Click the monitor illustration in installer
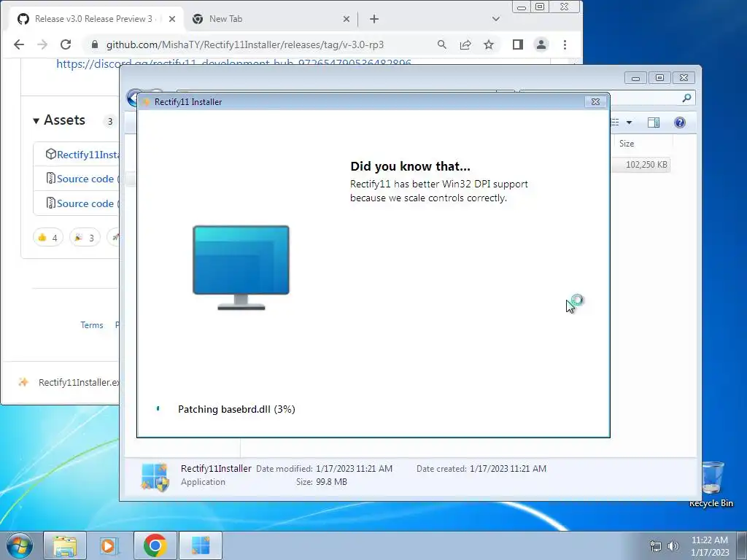The height and width of the screenshot is (560, 747). pos(241,267)
